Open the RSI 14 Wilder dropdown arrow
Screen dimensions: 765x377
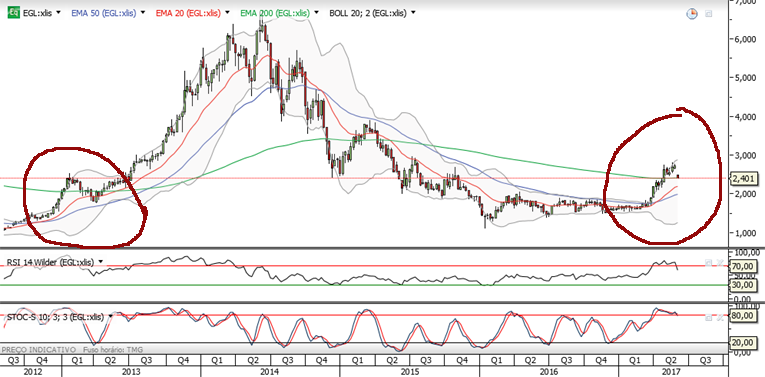point(101,262)
